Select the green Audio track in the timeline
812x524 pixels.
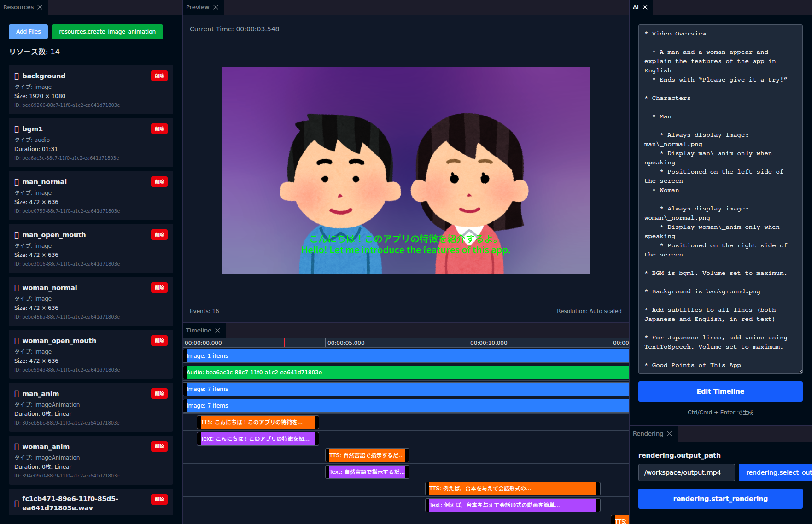[x=406, y=372]
